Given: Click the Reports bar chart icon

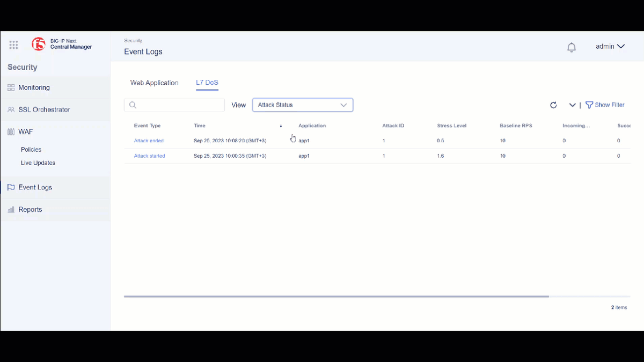Looking at the screenshot, I should 11,210.
